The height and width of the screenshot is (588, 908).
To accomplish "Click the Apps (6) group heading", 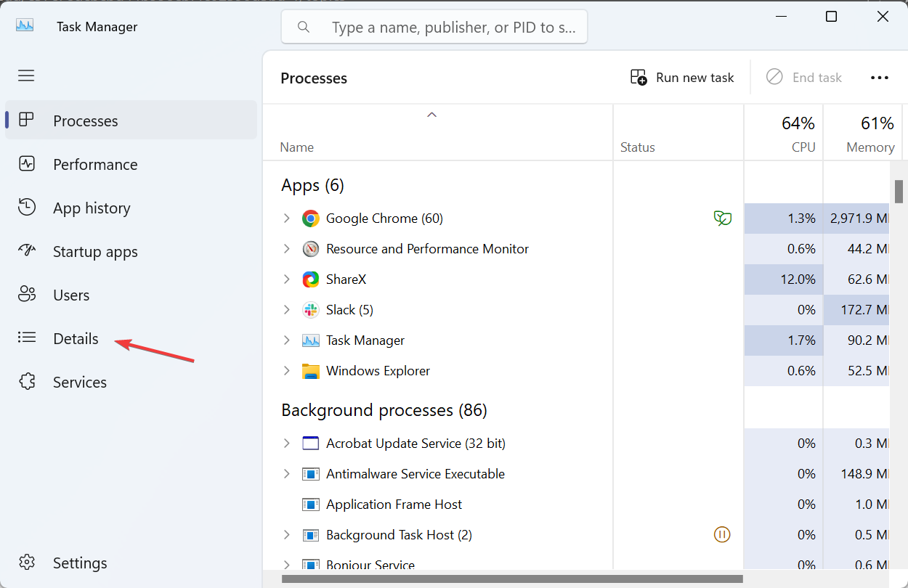I will (312, 185).
